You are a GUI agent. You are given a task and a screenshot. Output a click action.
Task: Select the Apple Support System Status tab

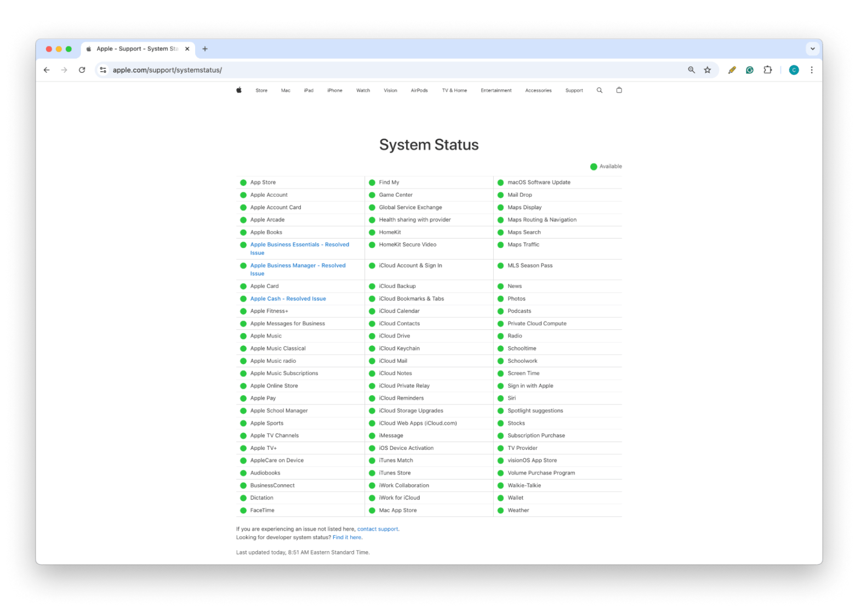(x=138, y=49)
